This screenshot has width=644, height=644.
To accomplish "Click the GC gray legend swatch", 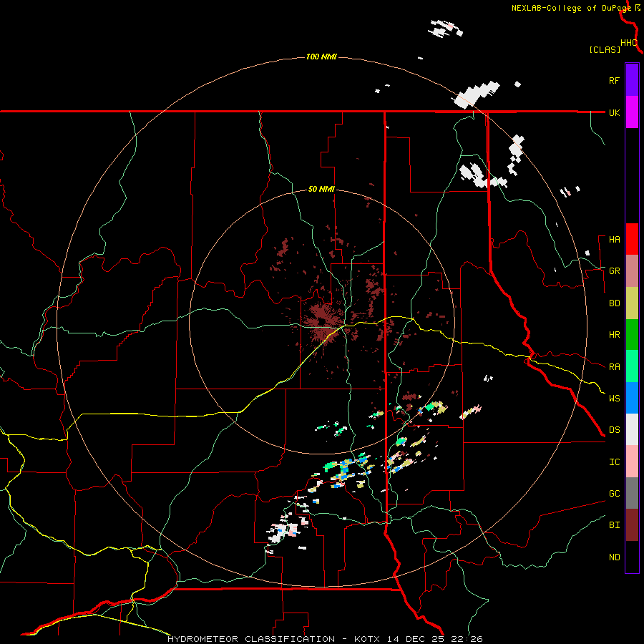I will point(632,493).
